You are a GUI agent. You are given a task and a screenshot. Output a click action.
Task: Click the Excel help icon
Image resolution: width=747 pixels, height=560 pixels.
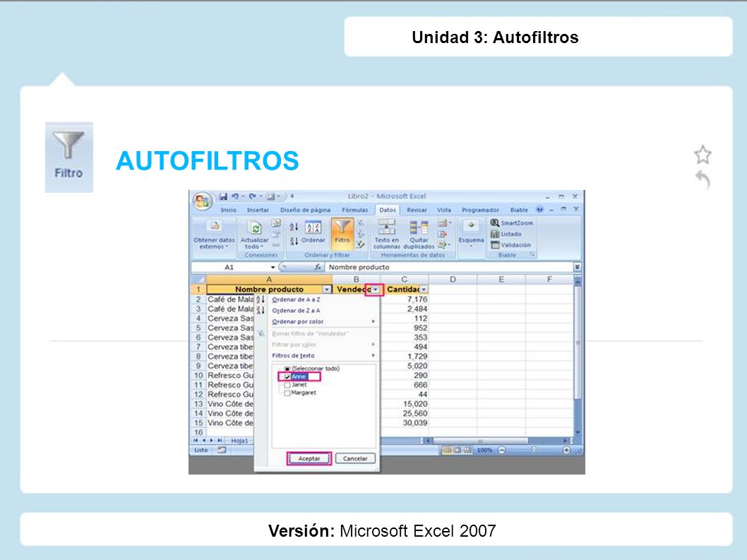click(539, 209)
